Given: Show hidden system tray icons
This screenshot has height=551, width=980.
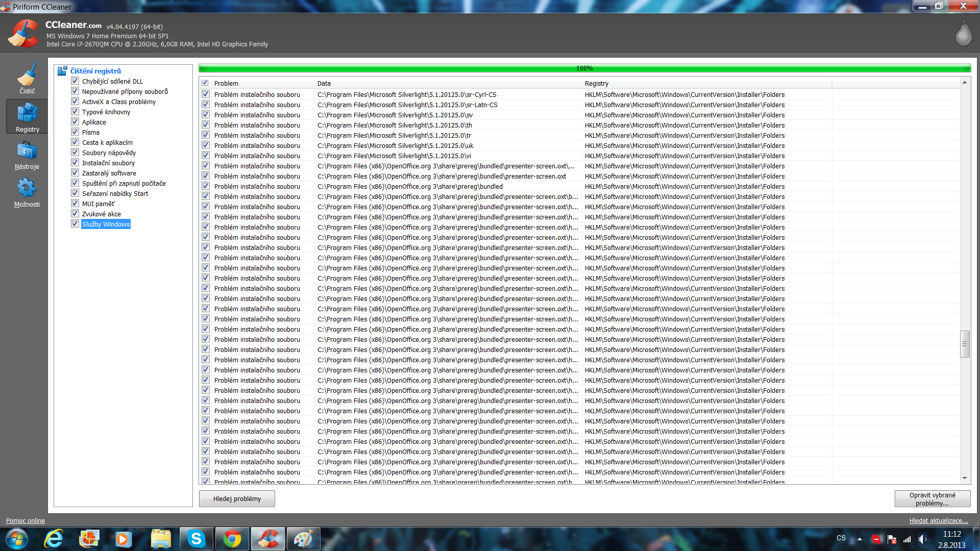Looking at the screenshot, I should 860,539.
